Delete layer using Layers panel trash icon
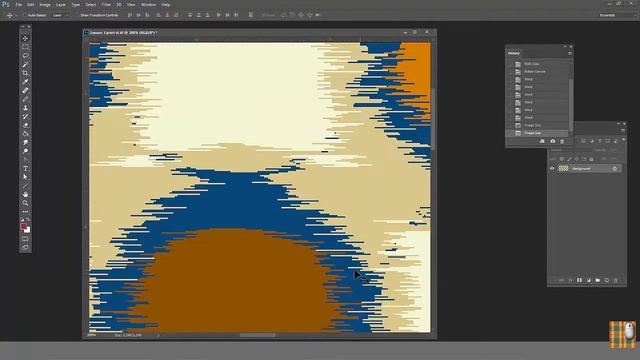 616,280
